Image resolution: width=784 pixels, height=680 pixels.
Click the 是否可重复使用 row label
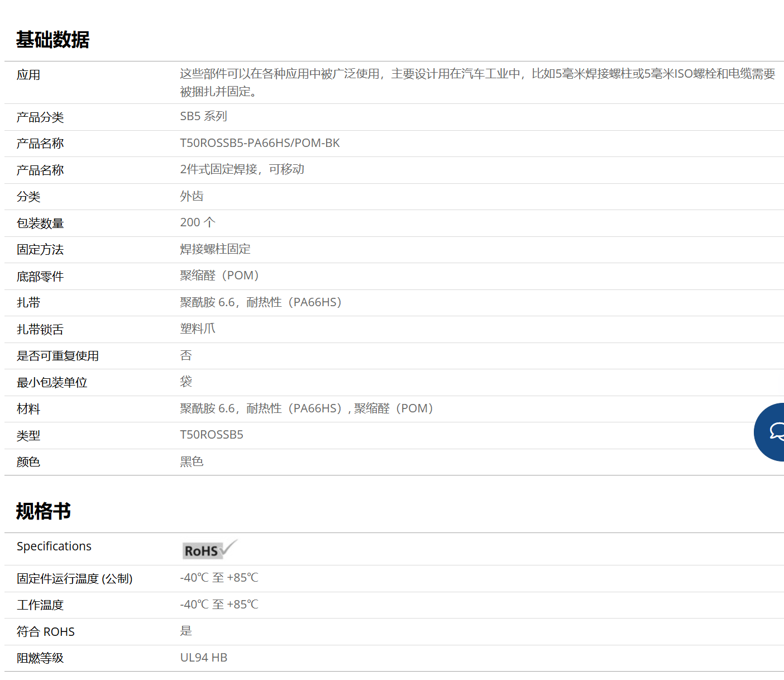pos(58,356)
